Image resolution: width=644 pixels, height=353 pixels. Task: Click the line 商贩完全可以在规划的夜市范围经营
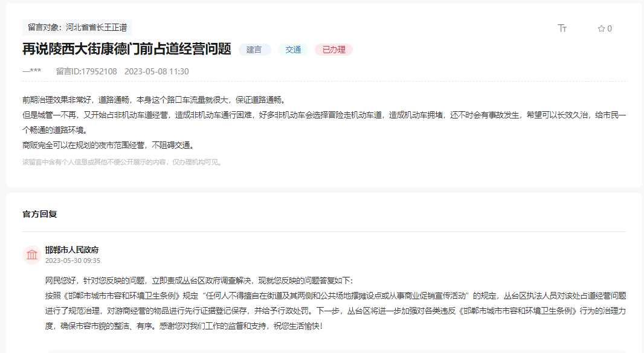tap(109, 146)
